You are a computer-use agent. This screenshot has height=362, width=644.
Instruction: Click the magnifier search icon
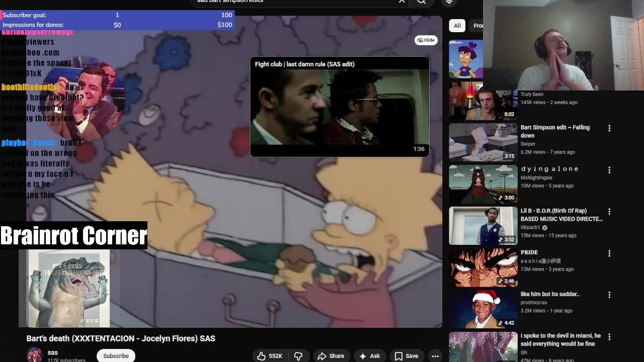click(x=422, y=2)
